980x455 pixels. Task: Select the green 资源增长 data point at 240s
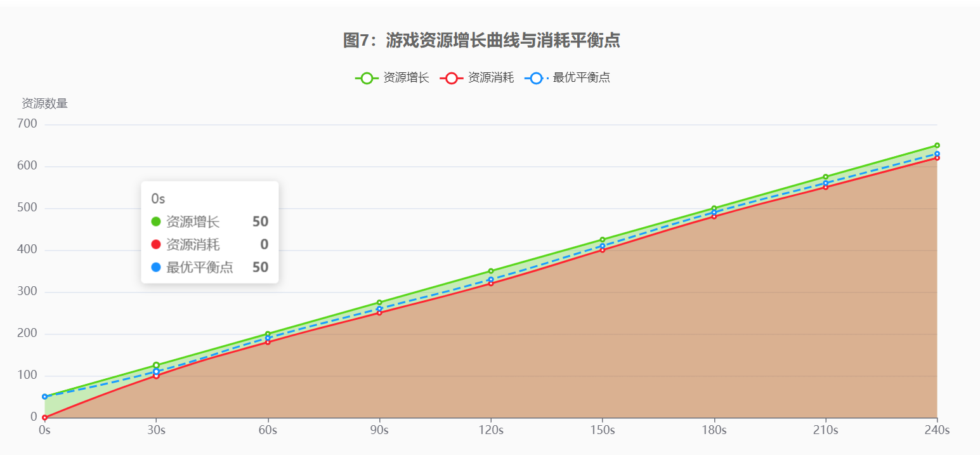coord(937,145)
